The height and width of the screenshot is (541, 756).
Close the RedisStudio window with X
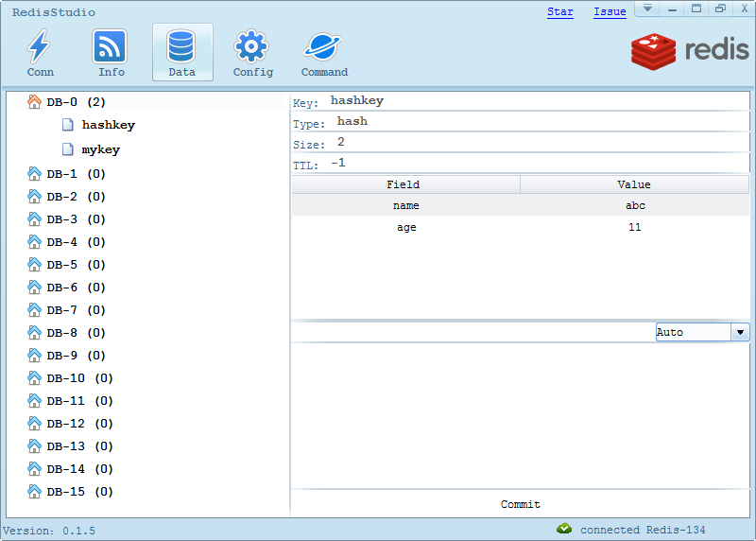click(744, 9)
